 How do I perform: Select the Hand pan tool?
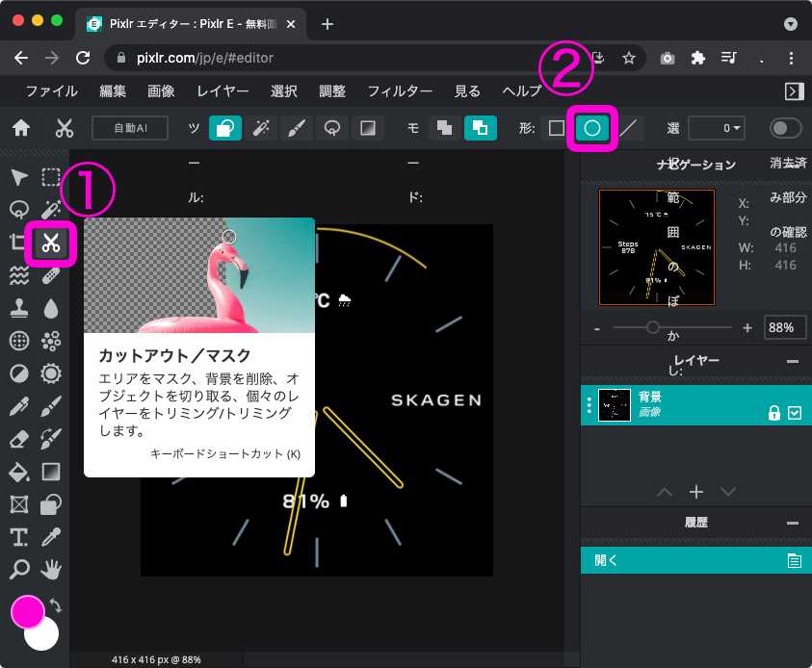tap(51, 569)
